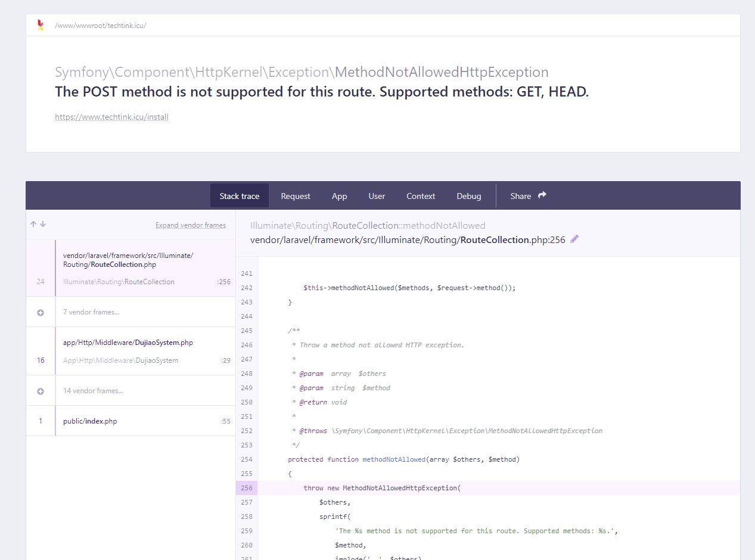Click the up arrow for previous frame
Image resolution: width=755 pixels, height=560 pixels.
[33, 225]
